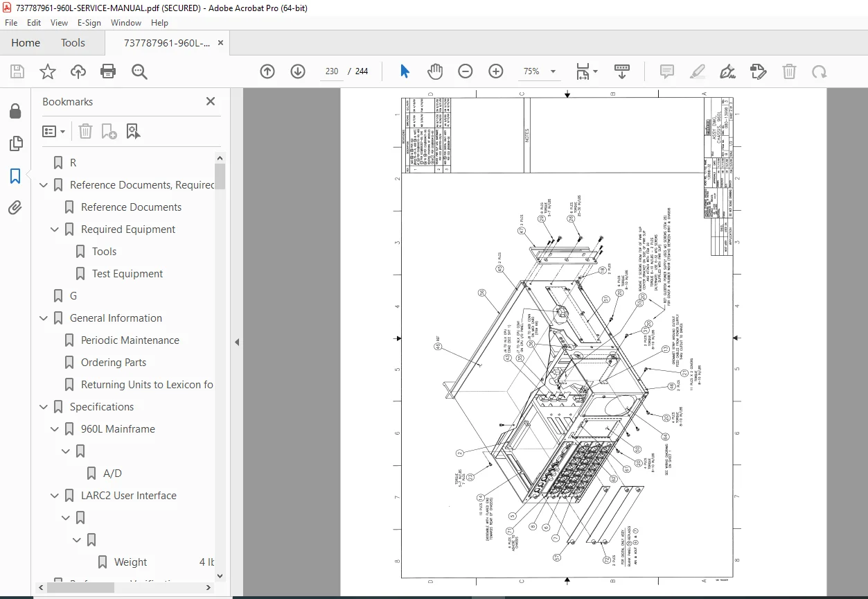The height and width of the screenshot is (599, 868).
Task: Toggle the Bookmarks sidebar panel
Action: point(15,175)
